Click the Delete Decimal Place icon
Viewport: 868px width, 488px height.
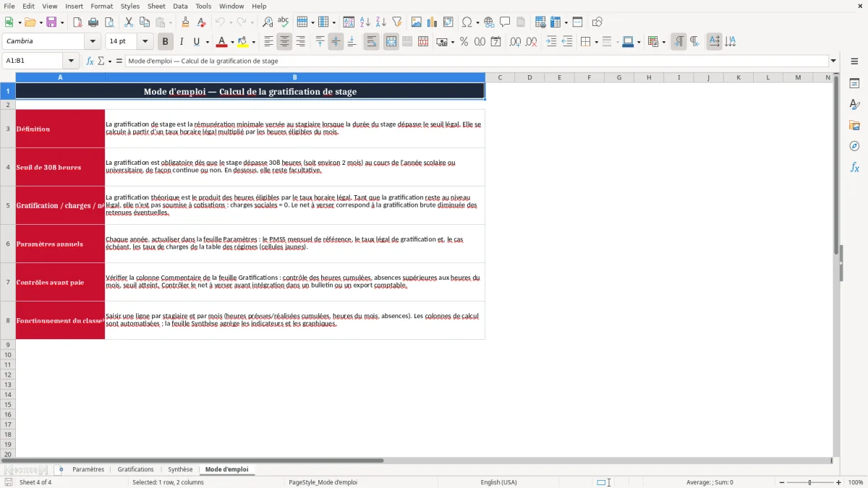click(x=531, y=42)
